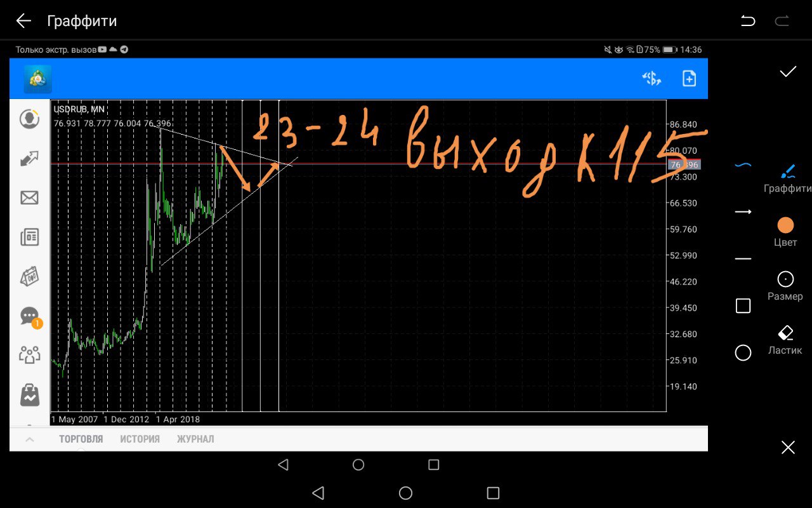812x508 pixels.
Task: Tap the MetaTrader app logo
Action: pyautogui.click(x=37, y=79)
